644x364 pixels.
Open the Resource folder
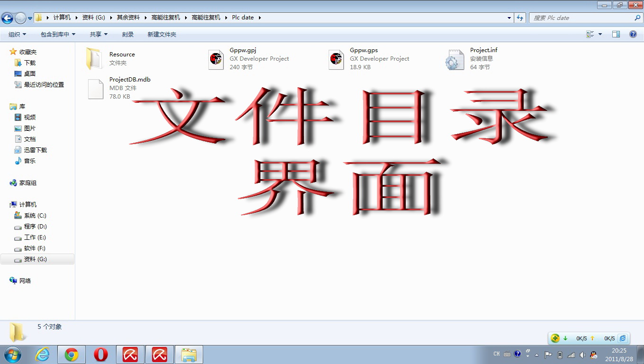(95, 59)
